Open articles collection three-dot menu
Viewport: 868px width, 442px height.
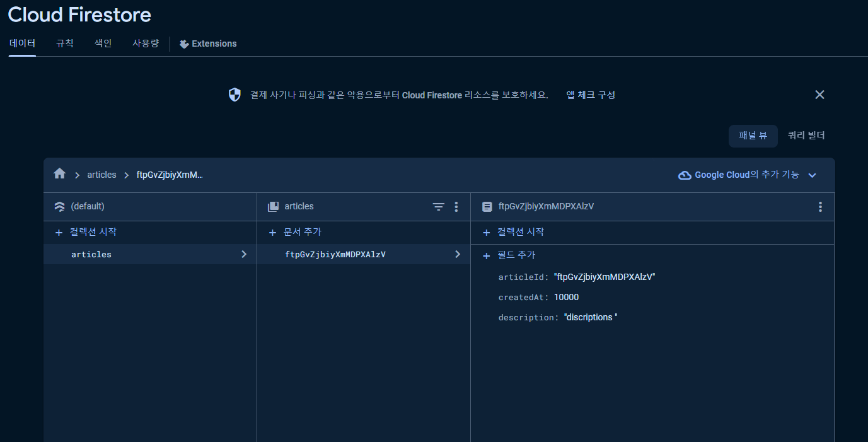(x=456, y=207)
